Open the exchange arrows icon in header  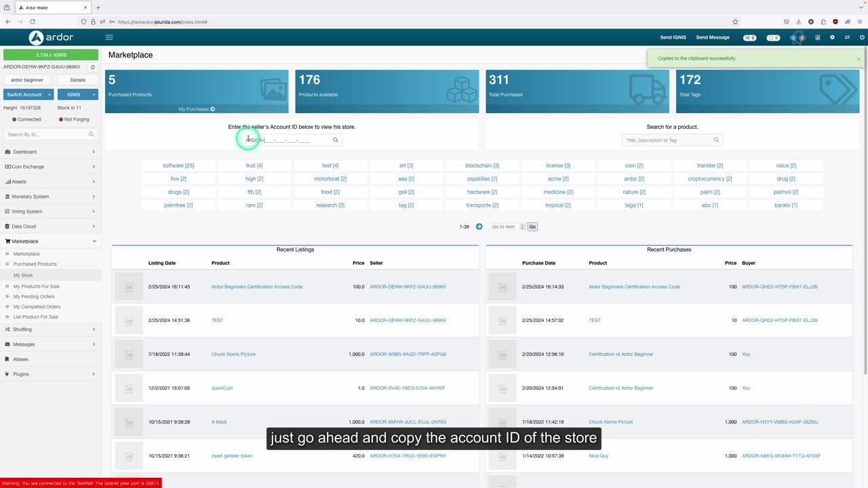847,37
